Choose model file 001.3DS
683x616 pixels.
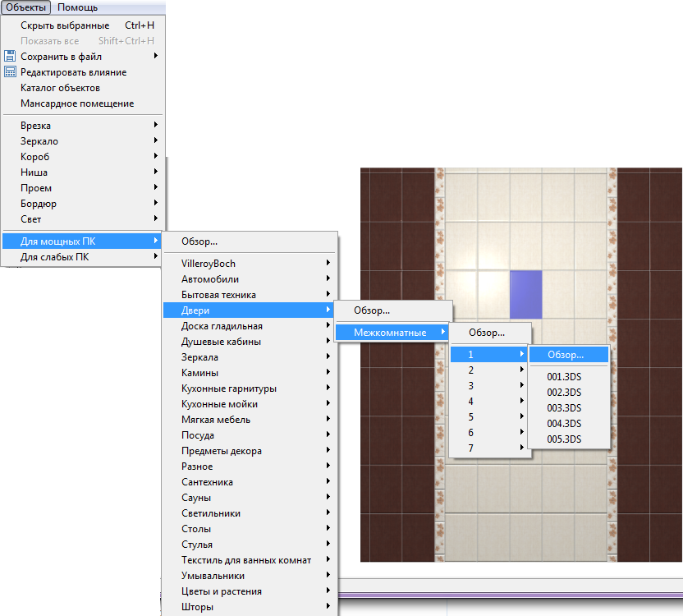click(568, 377)
